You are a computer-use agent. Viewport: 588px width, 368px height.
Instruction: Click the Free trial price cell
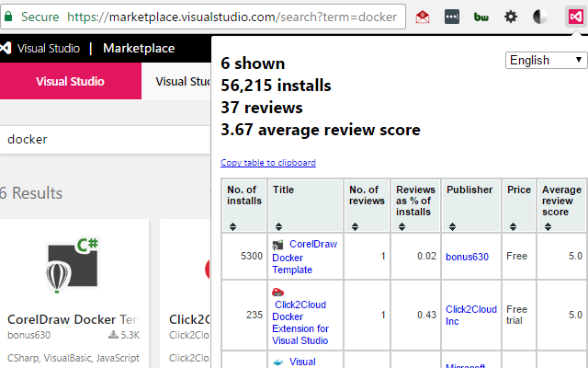coord(519,315)
